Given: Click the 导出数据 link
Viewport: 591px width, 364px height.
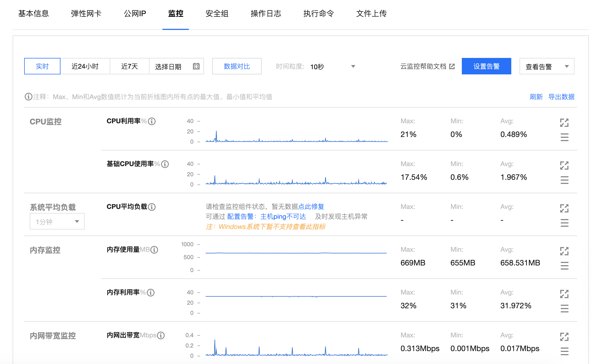Looking at the screenshot, I should [x=561, y=97].
